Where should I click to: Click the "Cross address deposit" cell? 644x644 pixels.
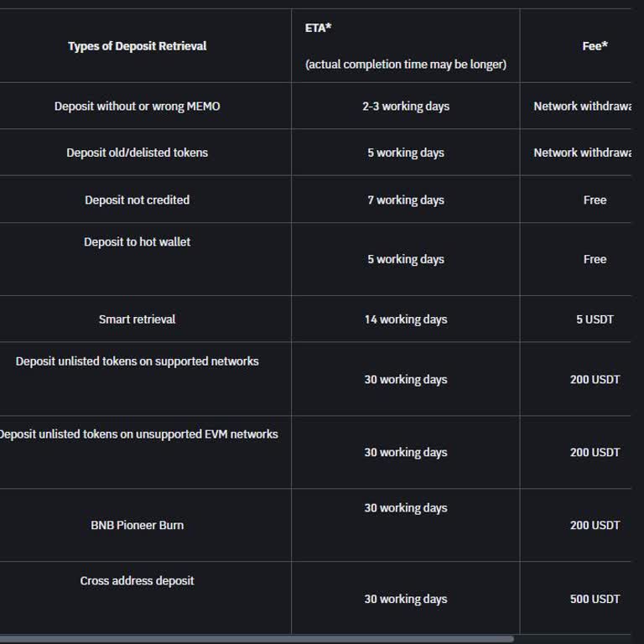[x=137, y=581]
